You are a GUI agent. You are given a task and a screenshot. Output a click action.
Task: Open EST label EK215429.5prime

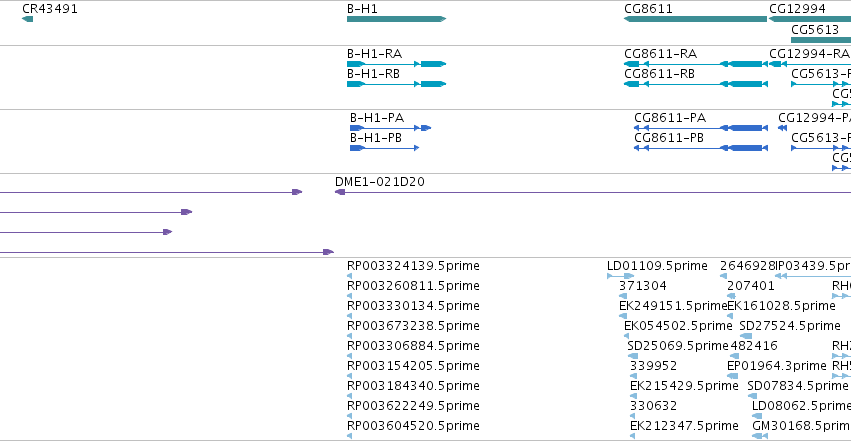684,386
